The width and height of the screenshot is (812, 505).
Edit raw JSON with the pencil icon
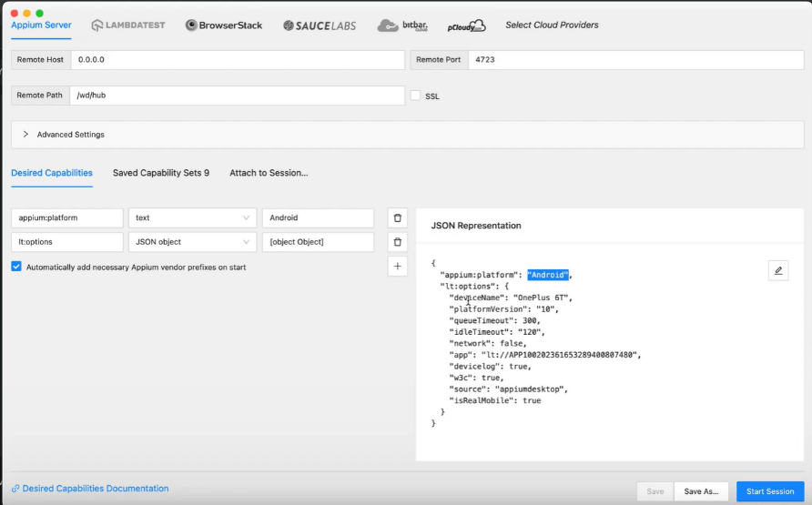point(777,270)
